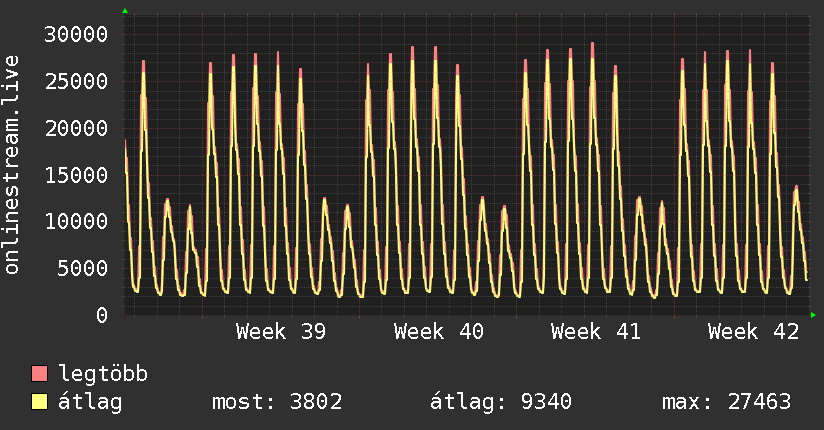Click the 'Week 39' axis label
The image size is (824, 430).
[x=281, y=332]
